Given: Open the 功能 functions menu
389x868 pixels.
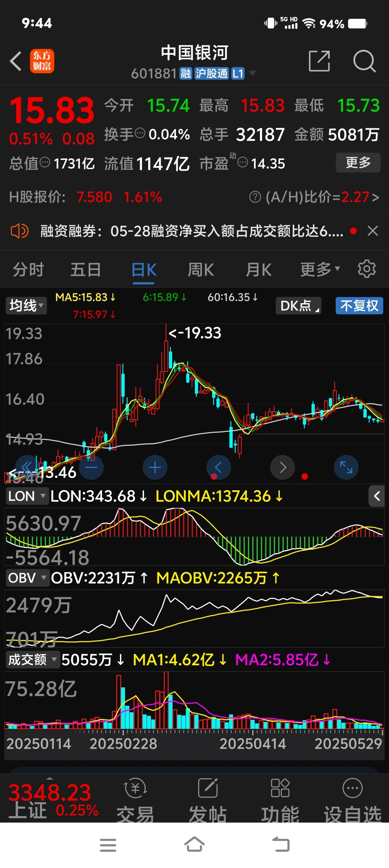Looking at the screenshot, I should click(280, 800).
